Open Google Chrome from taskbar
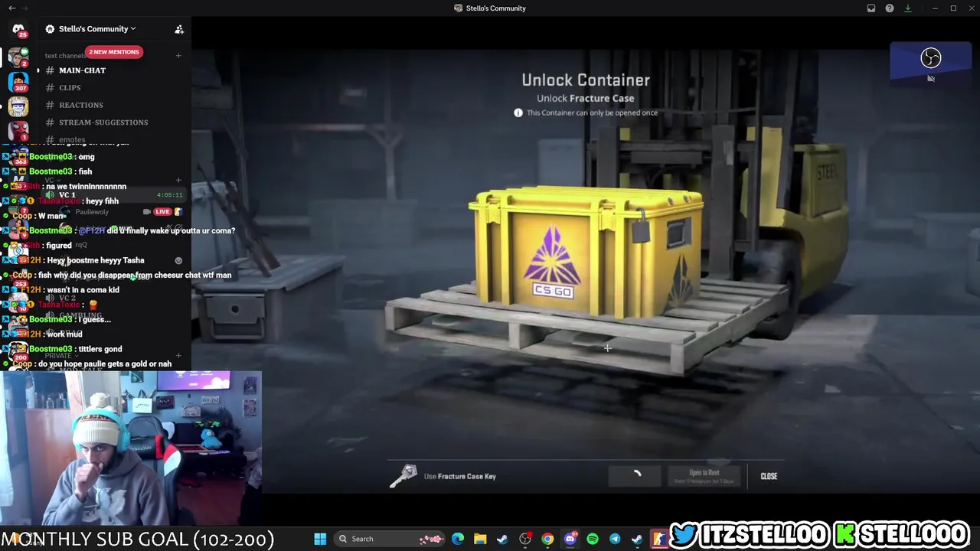Screen dimensions: 980x551 click(x=547, y=539)
